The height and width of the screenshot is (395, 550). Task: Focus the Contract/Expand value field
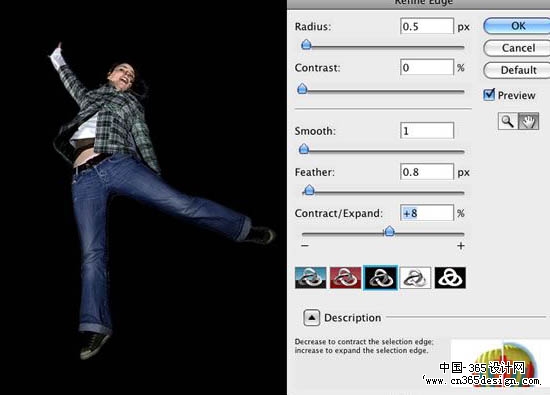427,213
